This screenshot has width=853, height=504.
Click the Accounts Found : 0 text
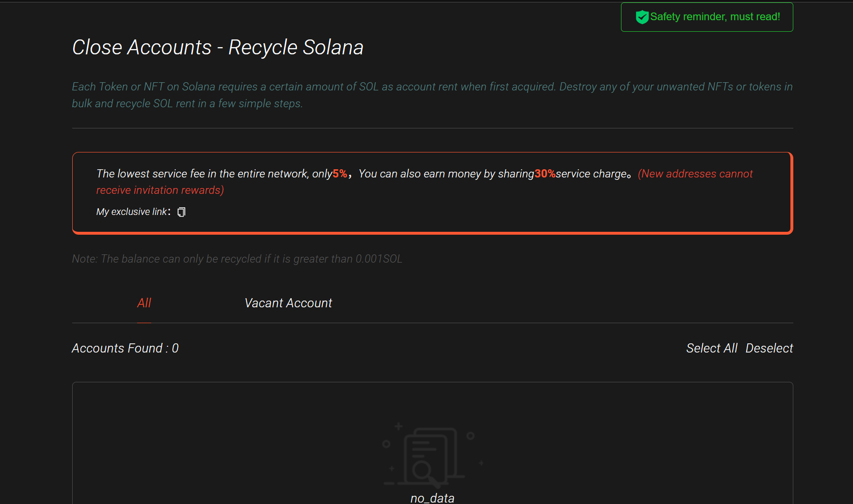[125, 348]
